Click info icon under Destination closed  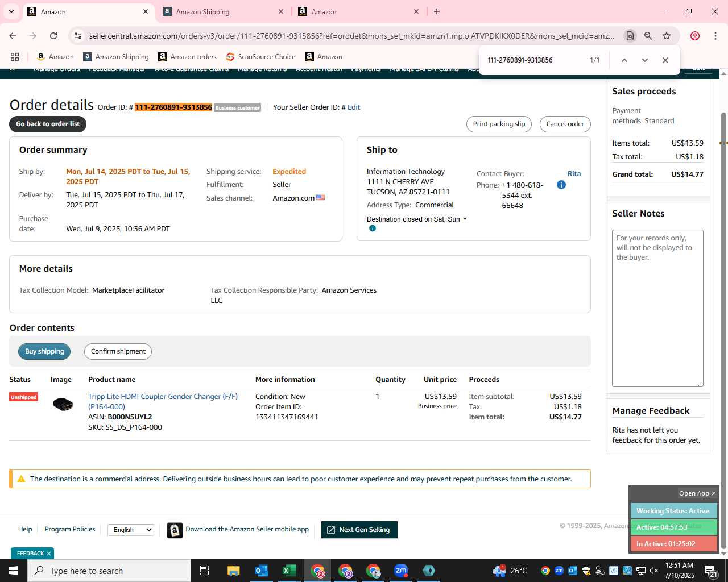point(373,228)
